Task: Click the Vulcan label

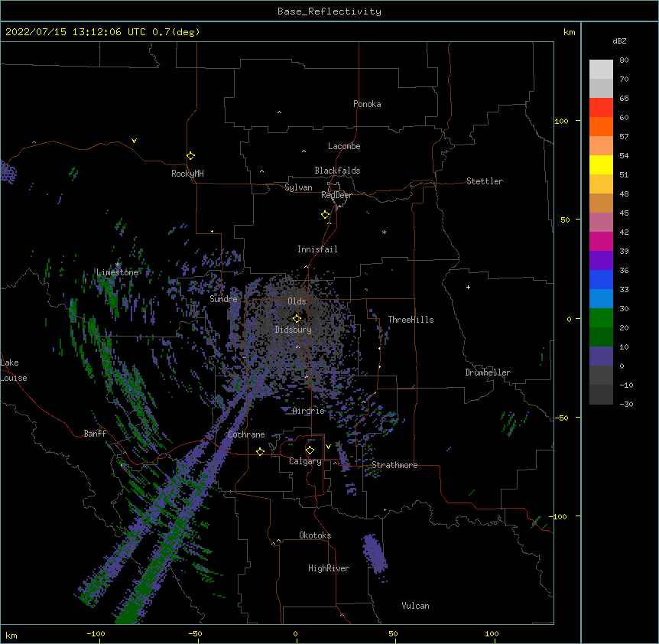Action: pos(415,606)
